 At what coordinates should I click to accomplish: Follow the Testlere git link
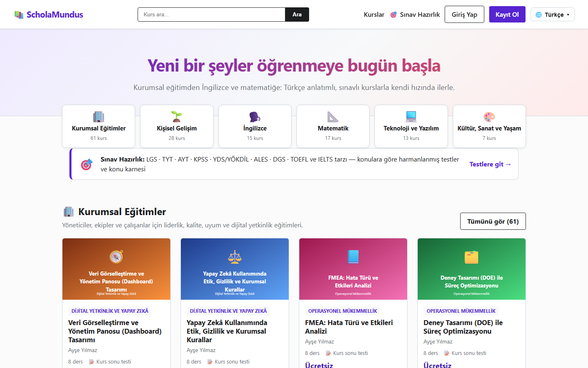pyautogui.click(x=490, y=164)
